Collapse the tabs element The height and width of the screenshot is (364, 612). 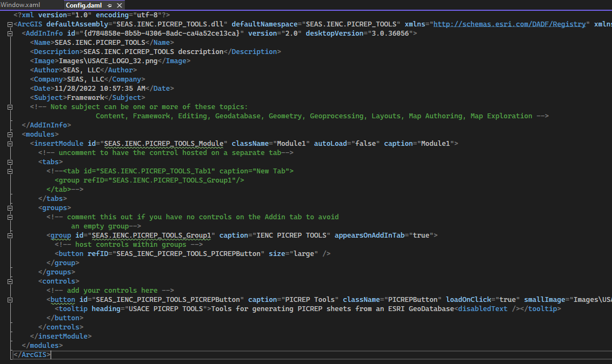[x=9, y=161]
